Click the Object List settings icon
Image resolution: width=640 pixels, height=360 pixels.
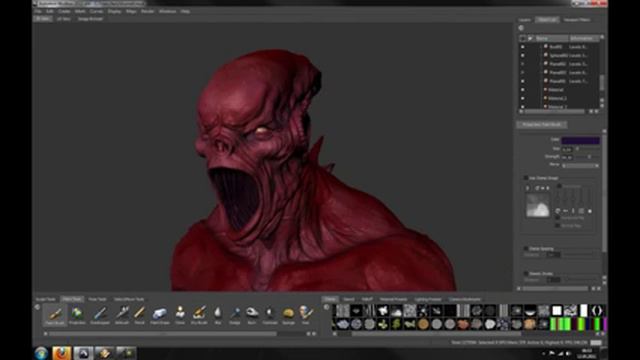[521, 28]
